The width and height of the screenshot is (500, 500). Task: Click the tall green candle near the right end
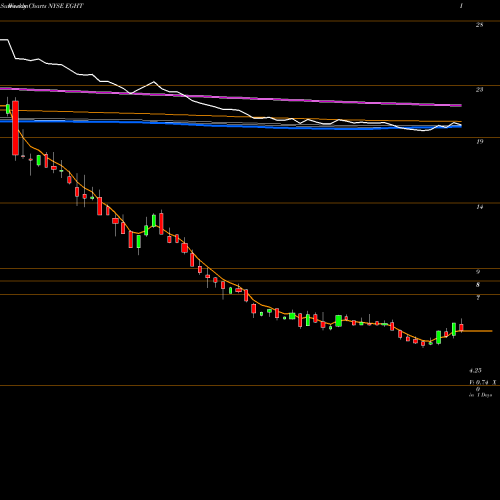(454, 329)
